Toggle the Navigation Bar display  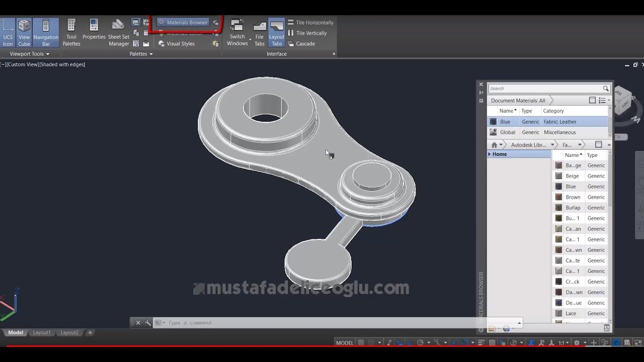pos(46,33)
